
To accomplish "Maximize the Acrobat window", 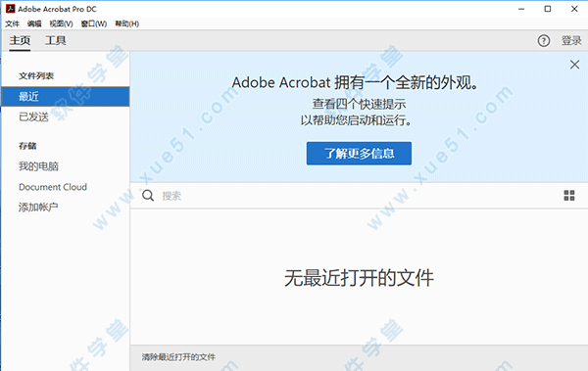I will [548, 9].
